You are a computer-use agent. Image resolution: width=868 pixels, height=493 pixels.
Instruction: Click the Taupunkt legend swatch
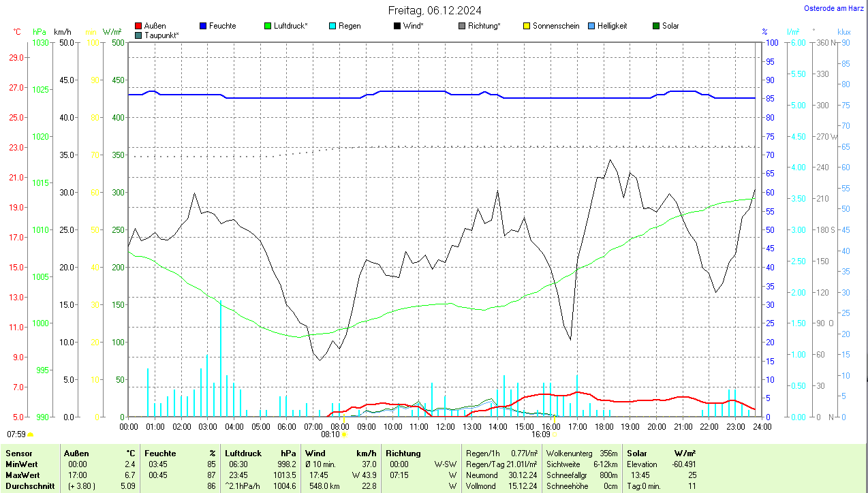pos(139,35)
